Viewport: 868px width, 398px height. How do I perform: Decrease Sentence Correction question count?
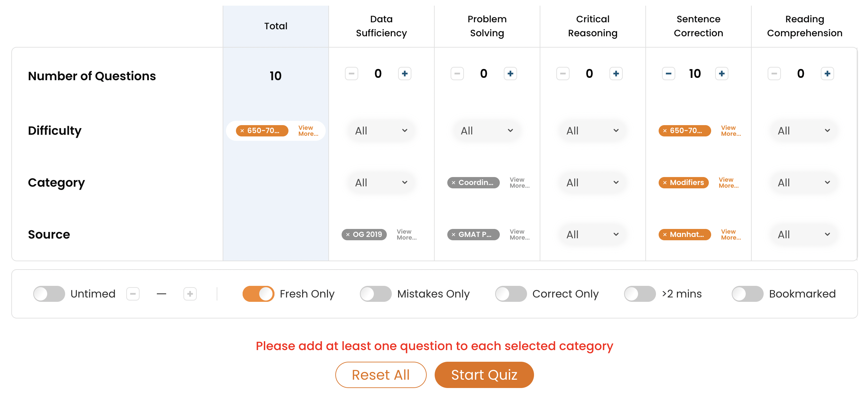[x=668, y=74]
